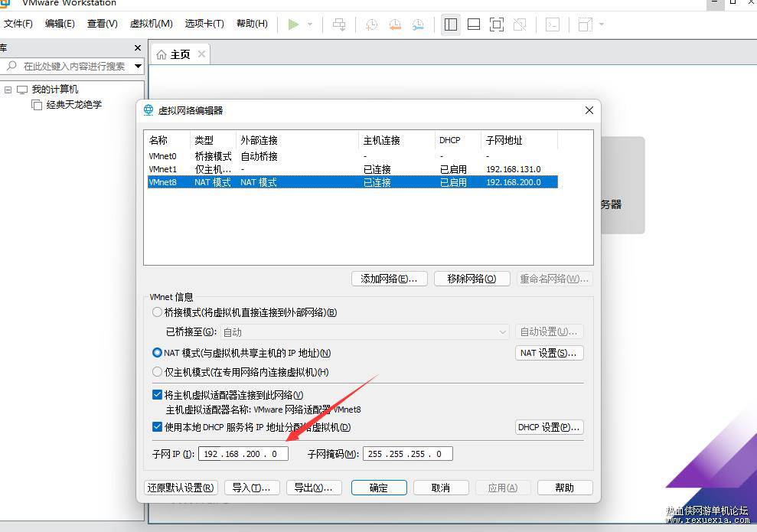Open the 已桥接至 combo box
Image resolution: width=757 pixels, height=532 pixels.
click(x=364, y=332)
